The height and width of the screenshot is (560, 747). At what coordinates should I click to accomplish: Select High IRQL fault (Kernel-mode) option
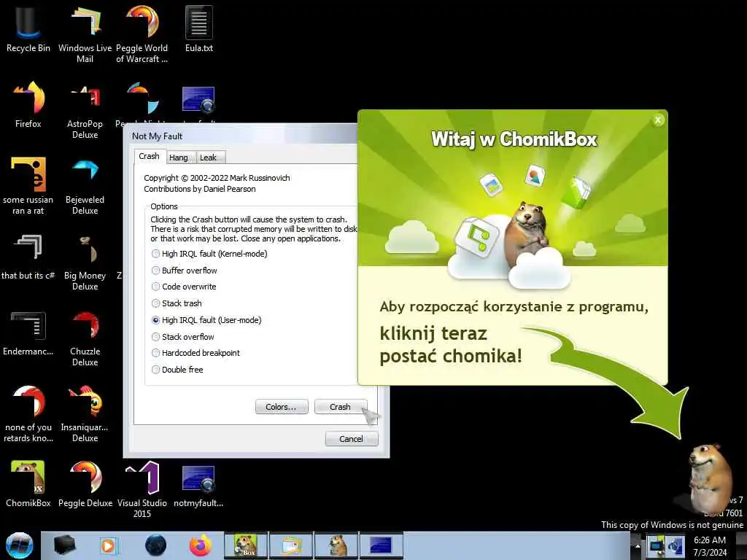209,254
